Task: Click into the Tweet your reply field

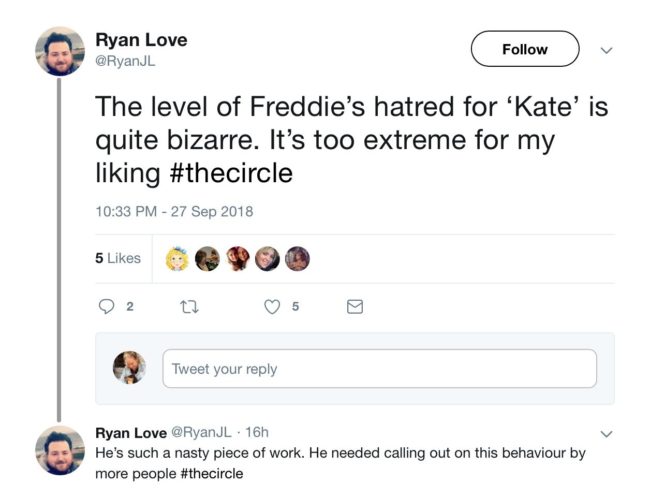Action: click(x=379, y=369)
